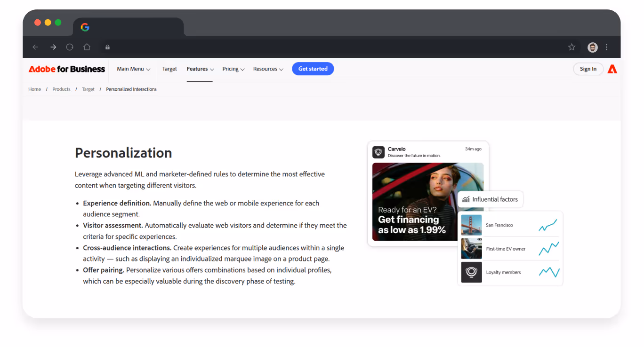Click the Adobe for Business logo
This screenshot has height=347, width=644.
tap(67, 69)
